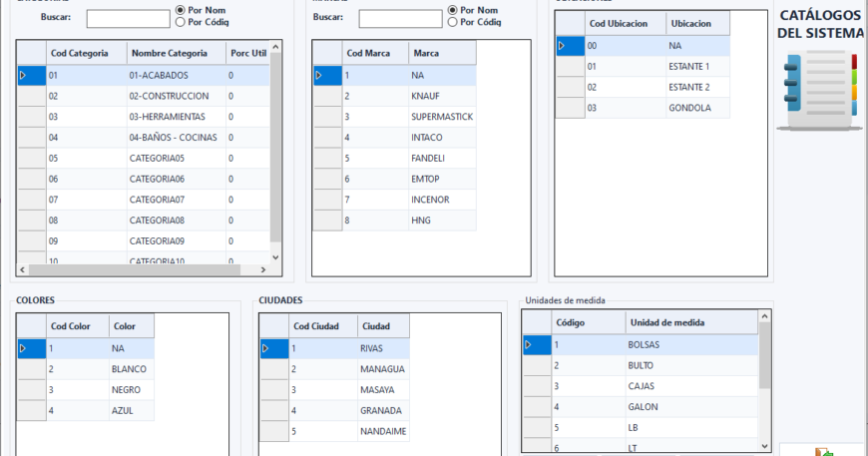Viewport: 868px width, 456px height.
Task: Select BOLSAS unit row
Action: 641,345
